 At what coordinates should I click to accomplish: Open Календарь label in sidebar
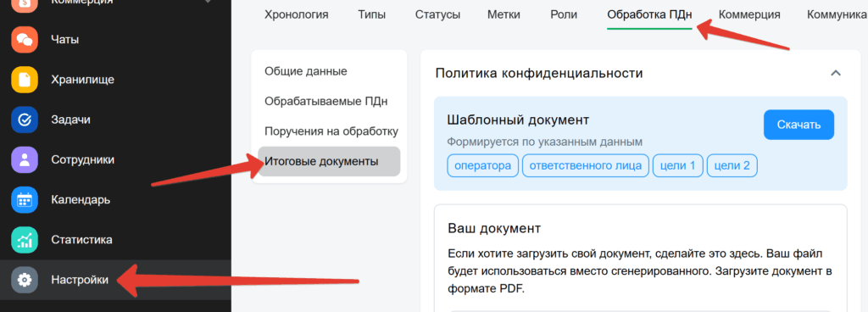click(81, 200)
